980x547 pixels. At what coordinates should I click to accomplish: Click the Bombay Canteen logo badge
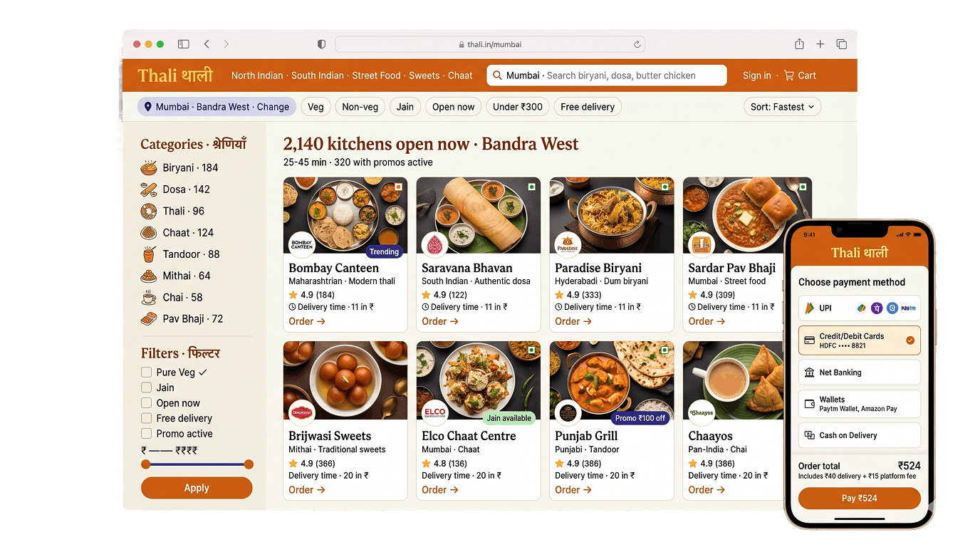click(x=302, y=245)
